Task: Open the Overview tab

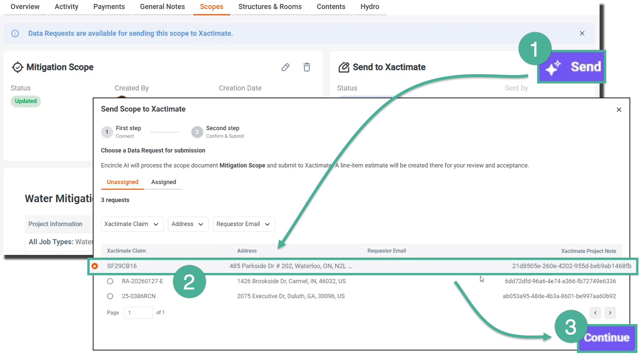Action: (x=25, y=7)
